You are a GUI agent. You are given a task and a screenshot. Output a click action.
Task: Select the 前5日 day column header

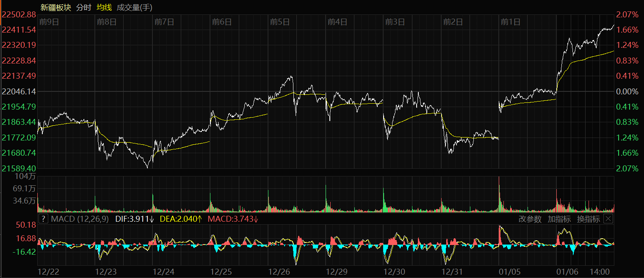(279, 22)
